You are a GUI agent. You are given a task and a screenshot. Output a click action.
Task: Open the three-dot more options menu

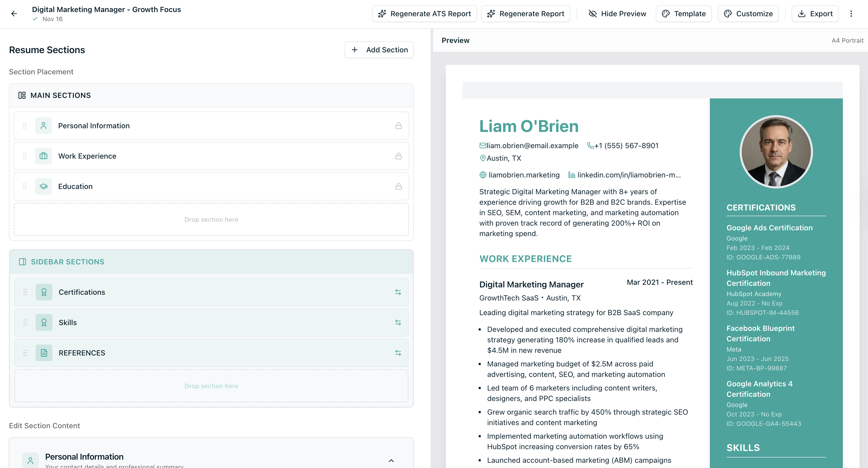[851, 13]
